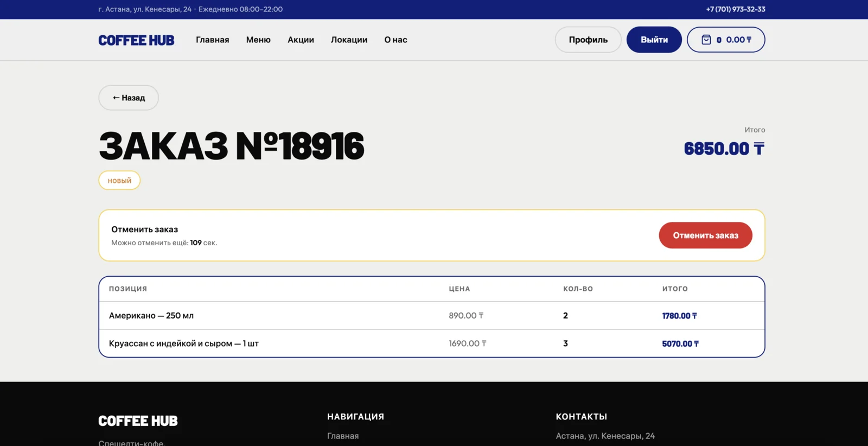Click the 6850.00 ₸ order total
868x446 pixels.
pyautogui.click(x=724, y=149)
